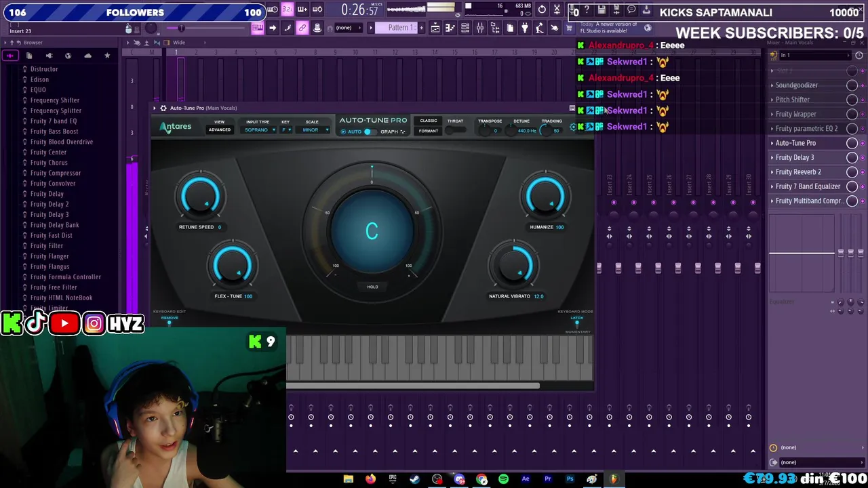
Task: Click the Natural Vibrato knob
Action: (x=514, y=266)
